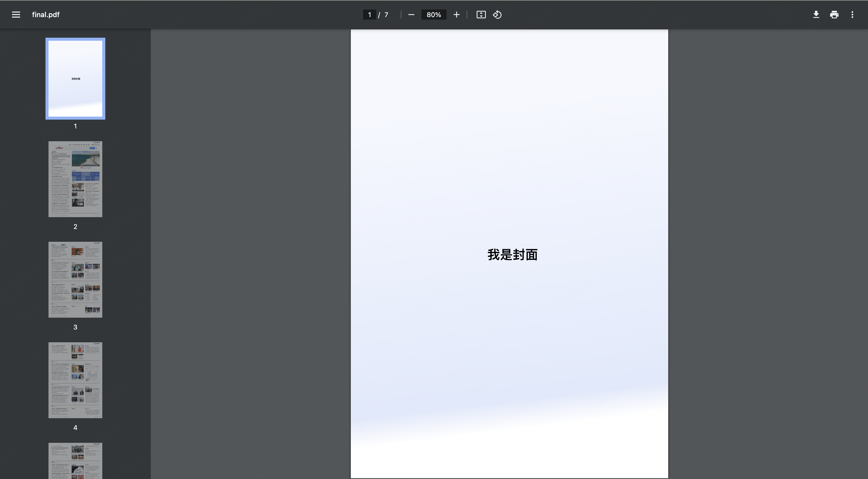Click the thumbnail label number 4
This screenshot has height=479, width=868.
click(x=75, y=427)
